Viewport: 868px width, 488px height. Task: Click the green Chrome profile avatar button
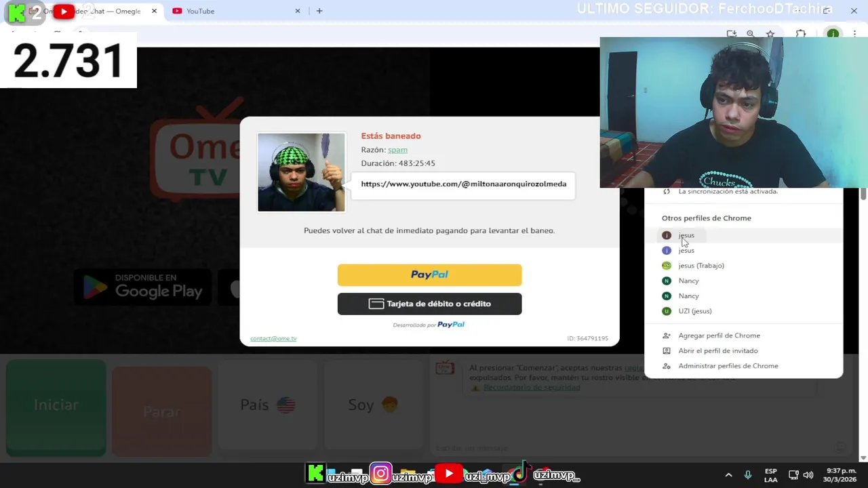(x=833, y=34)
